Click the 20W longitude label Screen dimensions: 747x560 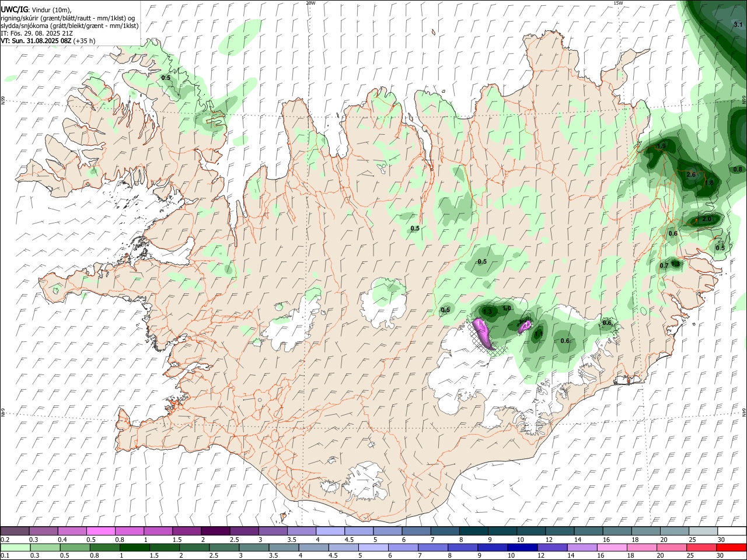310,3
